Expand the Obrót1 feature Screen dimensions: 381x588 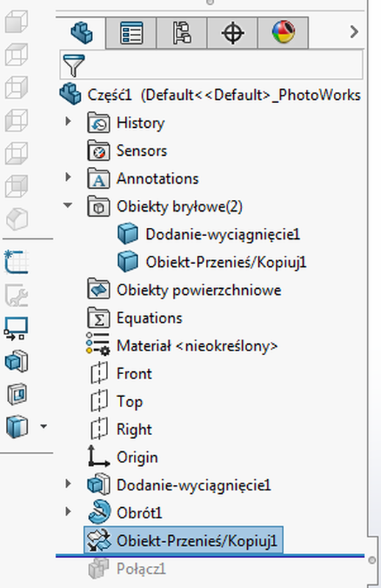68,511
